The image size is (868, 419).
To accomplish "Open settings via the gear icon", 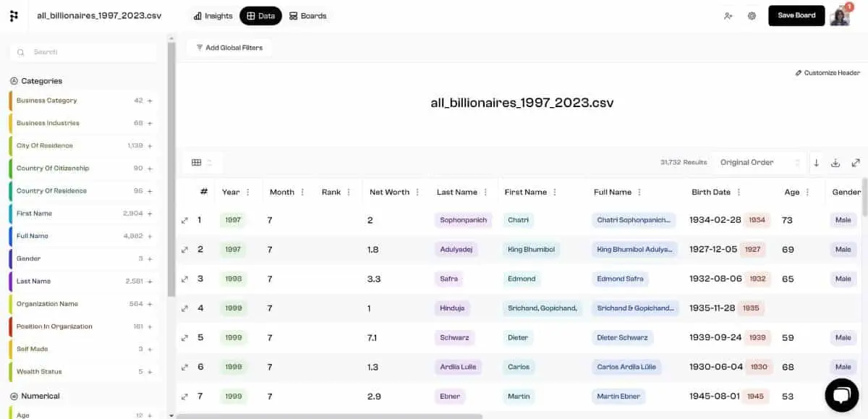I will (x=751, y=15).
